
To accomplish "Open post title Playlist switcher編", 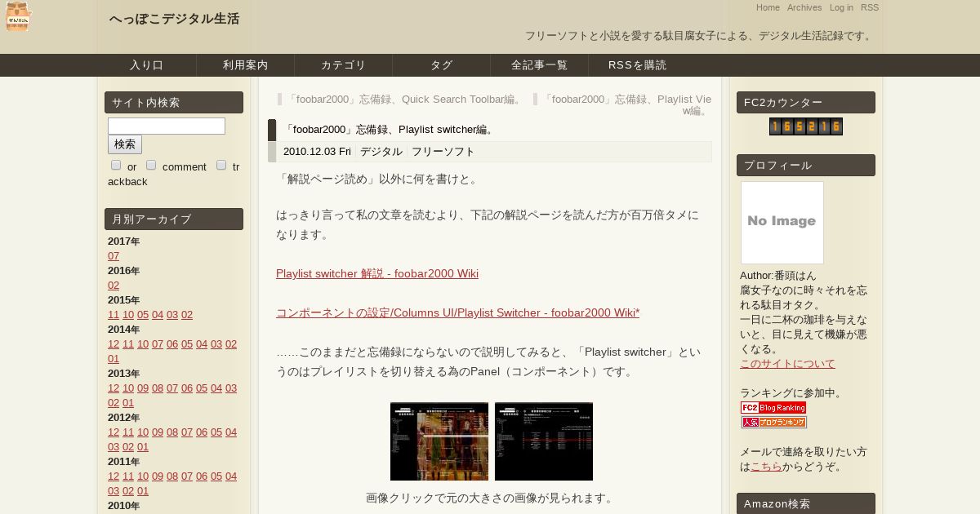I will point(389,130).
